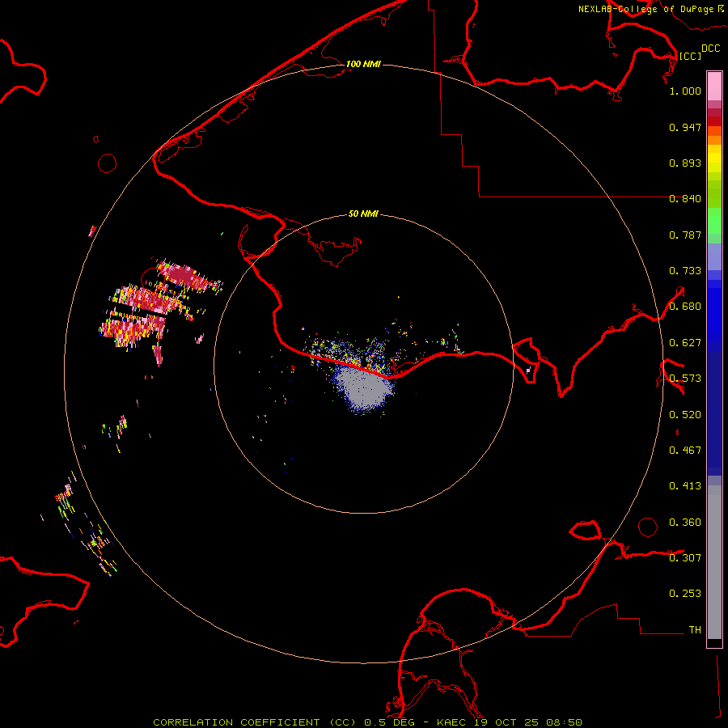This screenshot has width=728, height=728.
Task: Click the bright green segment of the color bar
Action: click(x=714, y=221)
